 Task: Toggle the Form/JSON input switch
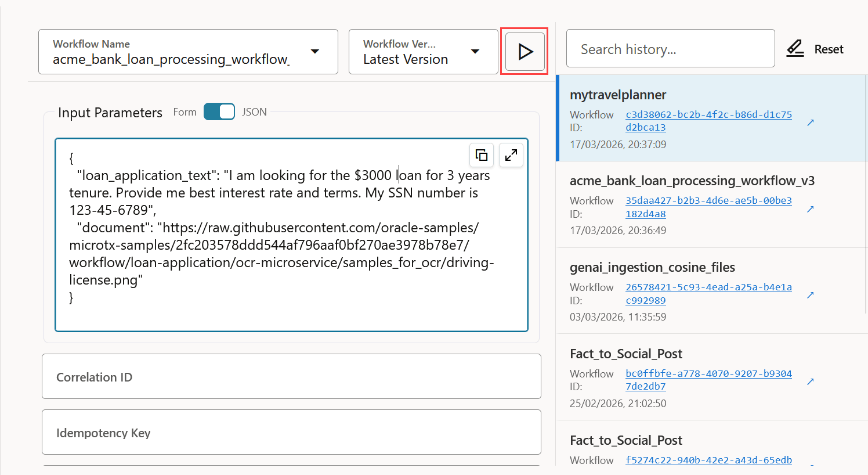(219, 111)
